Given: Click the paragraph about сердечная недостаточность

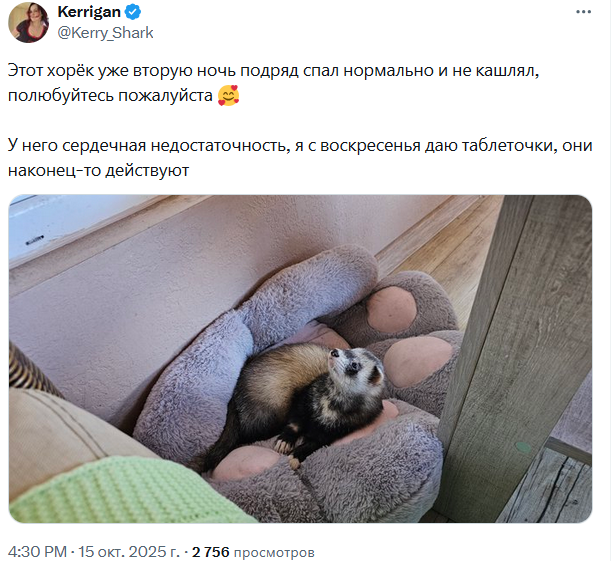Looking at the screenshot, I should tap(300, 158).
